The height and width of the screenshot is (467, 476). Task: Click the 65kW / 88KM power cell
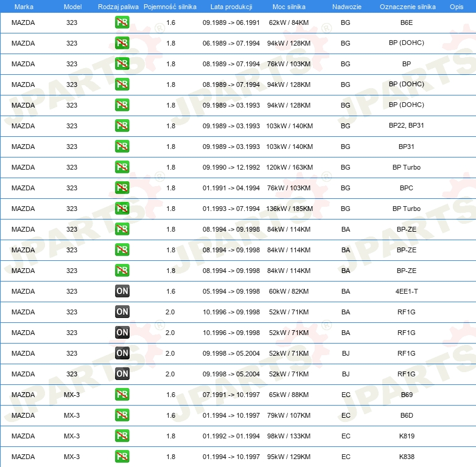point(289,395)
